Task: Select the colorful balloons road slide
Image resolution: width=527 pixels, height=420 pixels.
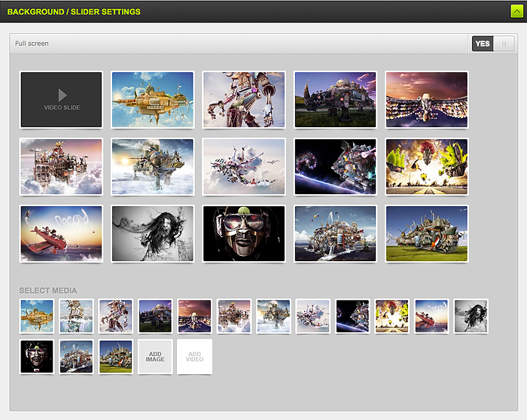Action: [x=427, y=167]
